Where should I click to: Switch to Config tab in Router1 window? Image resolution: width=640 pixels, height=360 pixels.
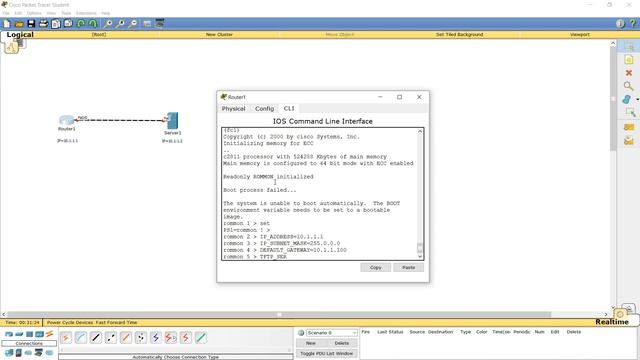(264, 109)
